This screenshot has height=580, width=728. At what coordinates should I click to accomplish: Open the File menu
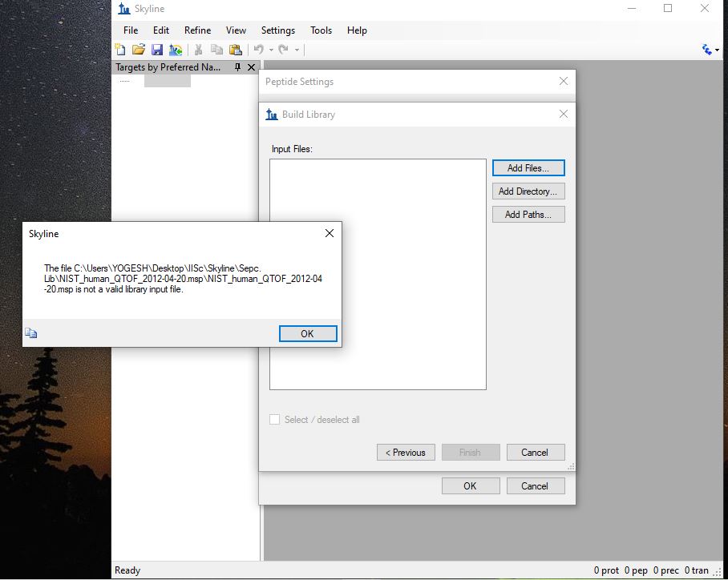[x=131, y=30]
